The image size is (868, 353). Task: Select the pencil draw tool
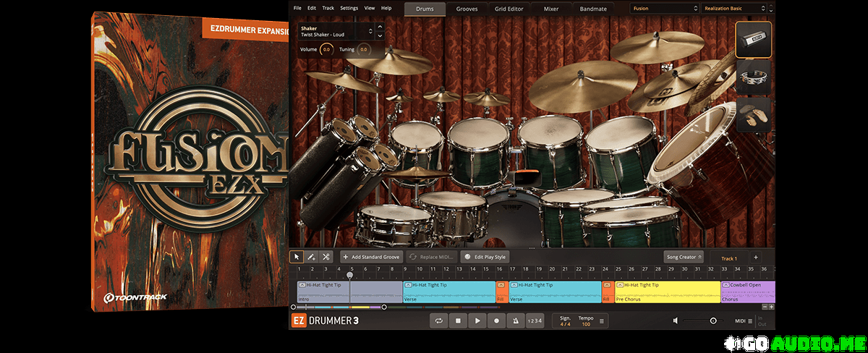tap(311, 257)
